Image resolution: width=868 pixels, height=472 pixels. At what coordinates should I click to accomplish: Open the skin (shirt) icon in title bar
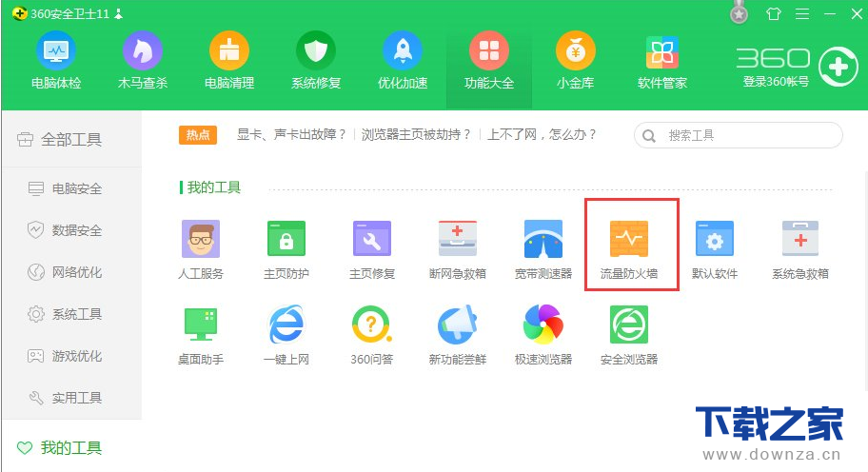click(x=774, y=14)
